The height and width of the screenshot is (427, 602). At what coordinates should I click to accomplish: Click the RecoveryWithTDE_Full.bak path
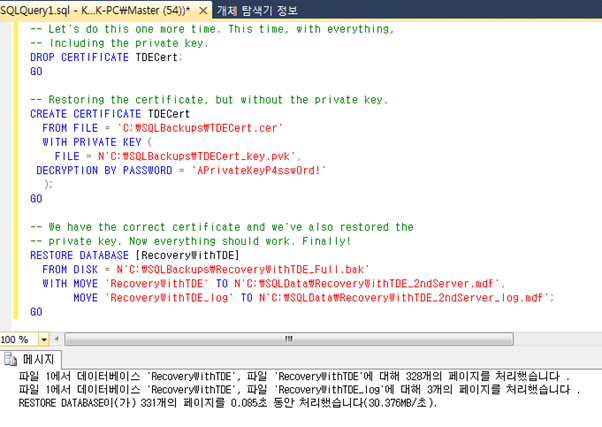(243, 269)
